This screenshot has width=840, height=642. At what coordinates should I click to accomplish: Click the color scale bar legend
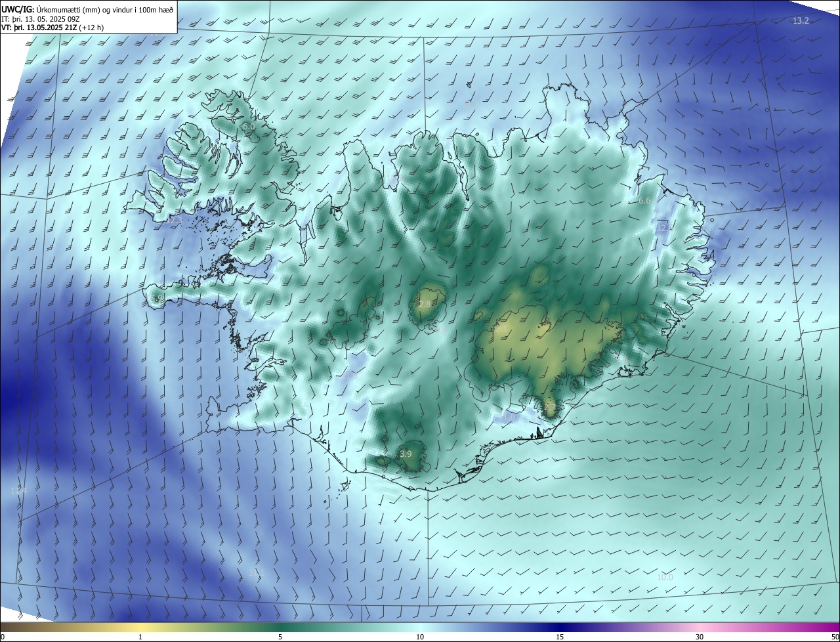(x=420, y=627)
